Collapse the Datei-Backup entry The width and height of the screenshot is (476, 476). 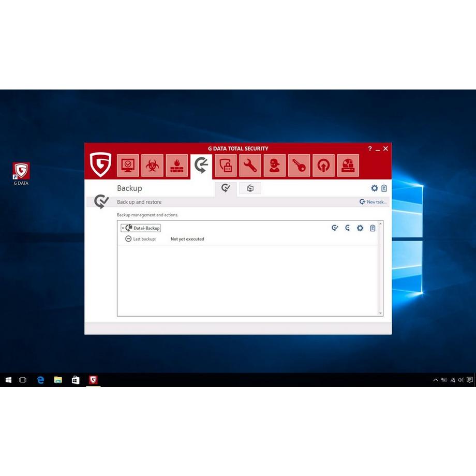[124, 228]
